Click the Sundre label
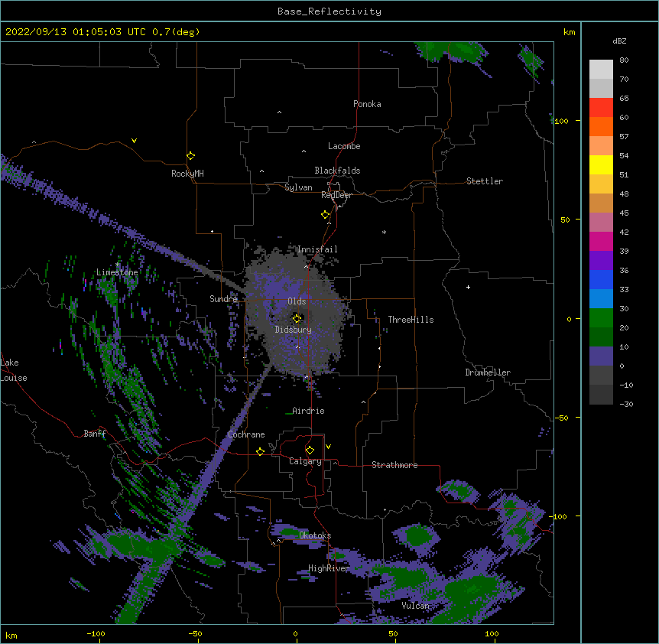The image size is (659, 644). pos(223,299)
